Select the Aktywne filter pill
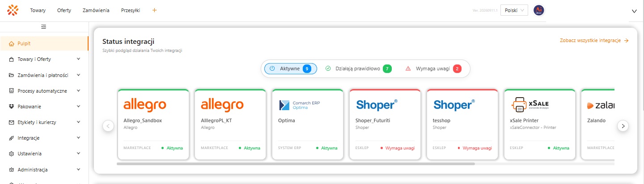The height and width of the screenshot is (184, 644). (x=291, y=68)
